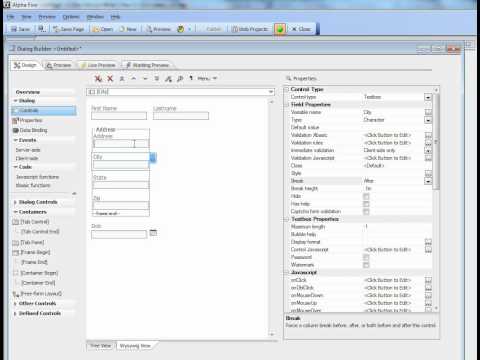Viewport: 480px width, 360px height.
Task: Toggle the Has help checkbox
Action: point(366,204)
